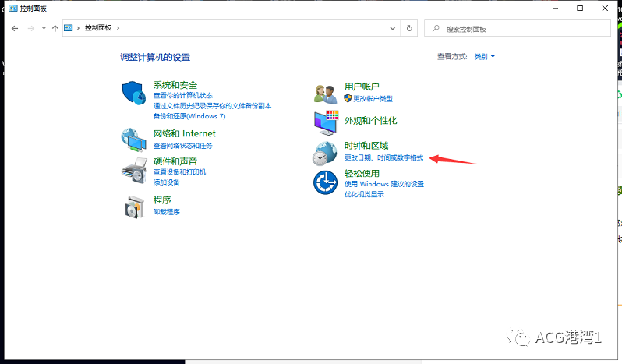Go forward with the right arrow
The image size is (622, 364).
pyautogui.click(x=30, y=28)
